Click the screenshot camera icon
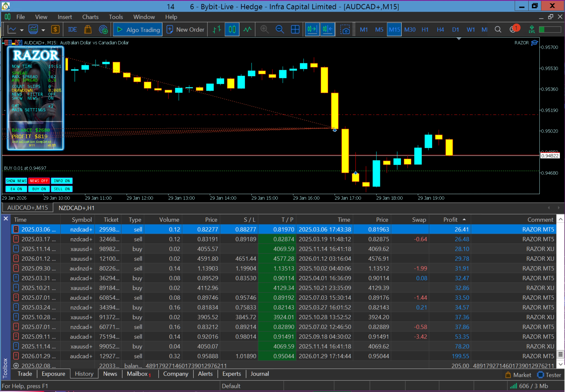 pyautogui.click(x=345, y=30)
